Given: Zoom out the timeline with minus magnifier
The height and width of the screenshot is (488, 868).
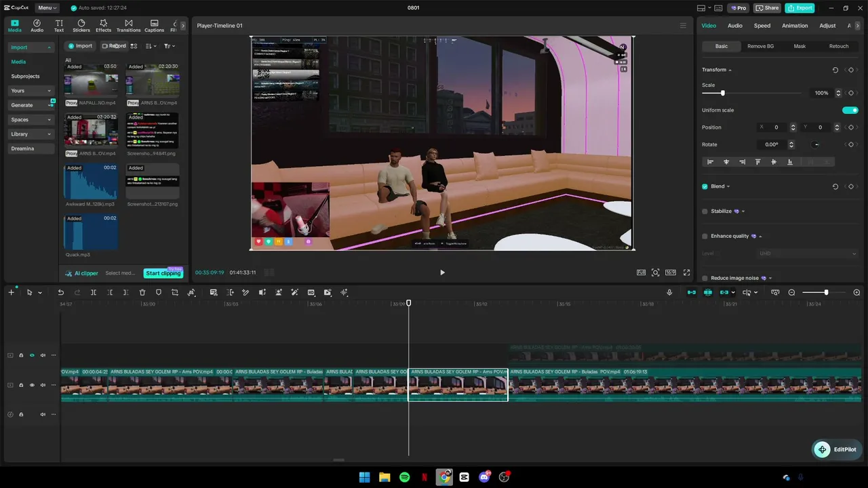Looking at the screenshot, I should (791, 292).
